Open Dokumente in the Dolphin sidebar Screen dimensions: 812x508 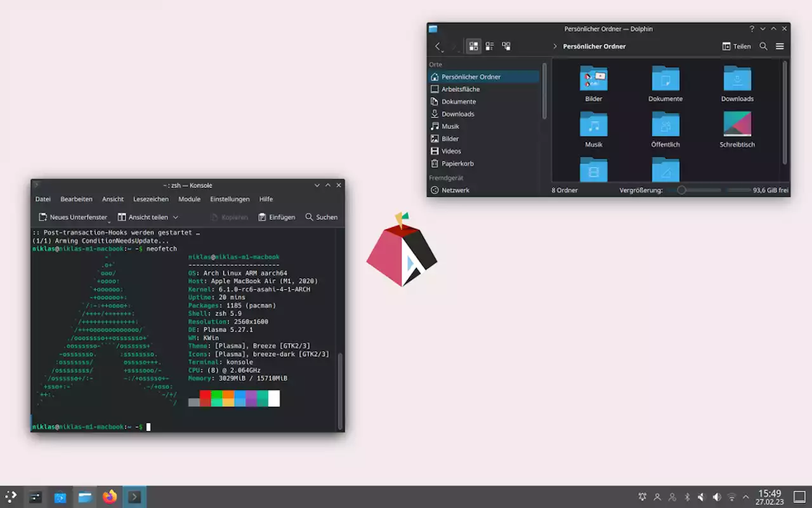coord(483,102)
